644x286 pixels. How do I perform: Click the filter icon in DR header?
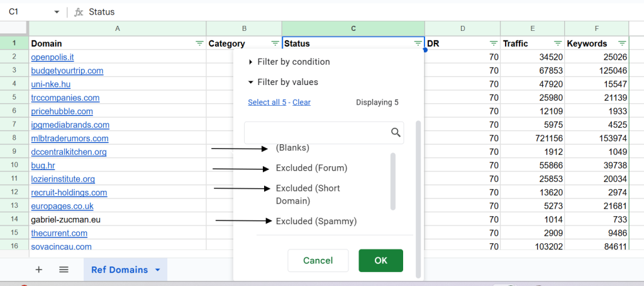(494, 43)
